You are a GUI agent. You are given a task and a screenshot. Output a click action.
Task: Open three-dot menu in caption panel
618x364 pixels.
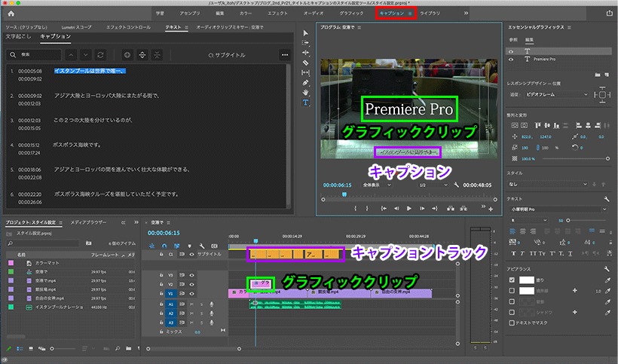click(285, 55)
